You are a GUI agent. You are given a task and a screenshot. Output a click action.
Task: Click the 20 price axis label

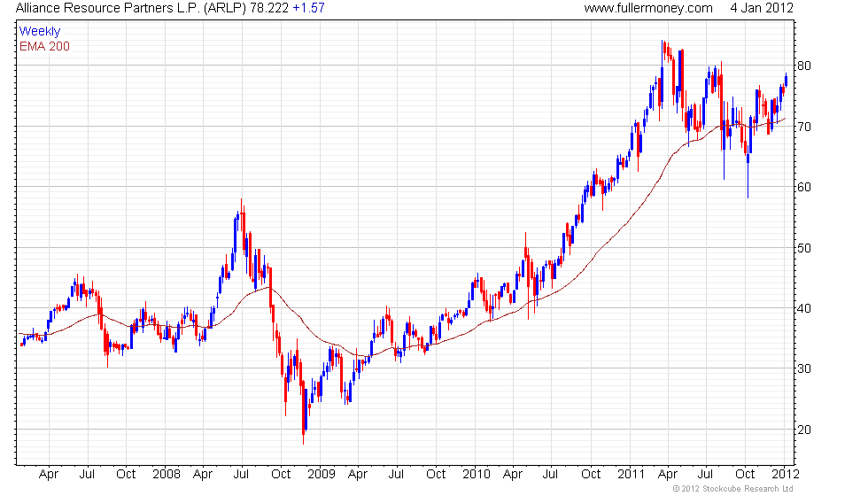[x=804, y=430]
